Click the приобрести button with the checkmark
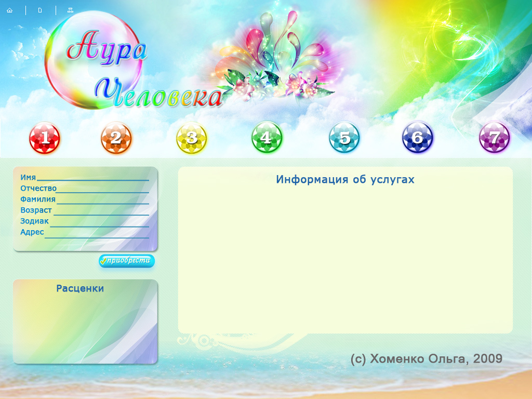This screenshot has height=399, width=532. pyautogui.click(x=126, y=261)
